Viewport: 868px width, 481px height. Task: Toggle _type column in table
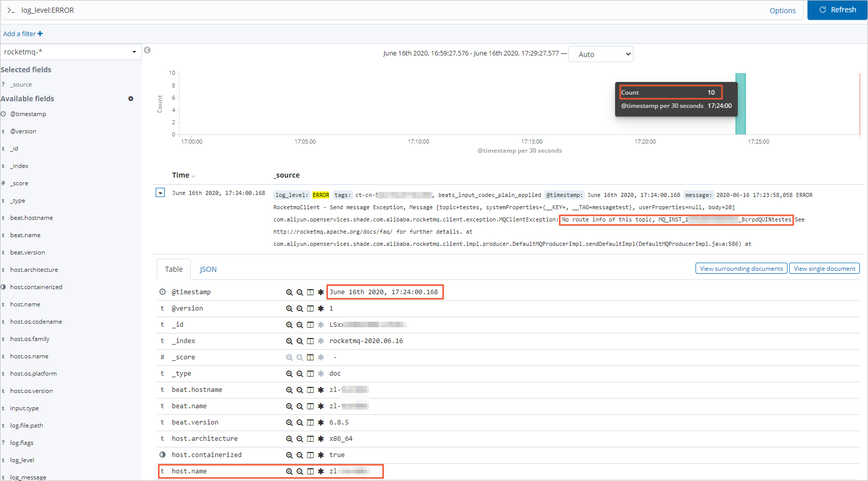coord(310,374)
